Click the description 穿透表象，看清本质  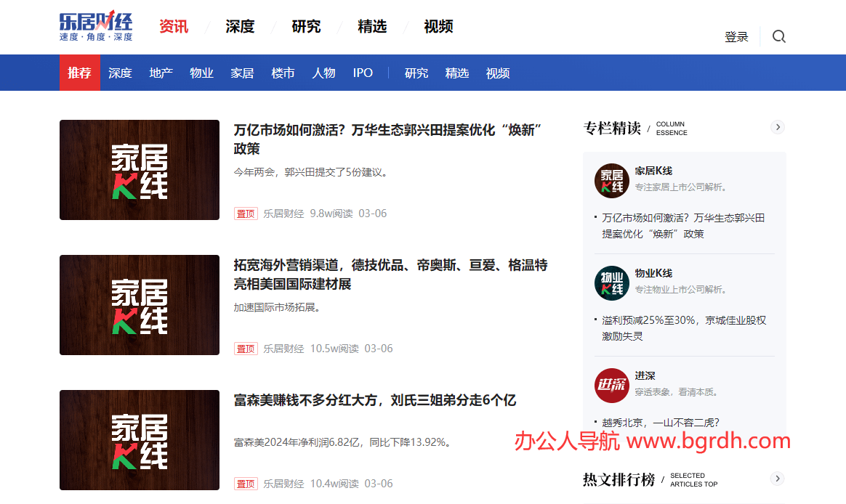click(677, 392)
